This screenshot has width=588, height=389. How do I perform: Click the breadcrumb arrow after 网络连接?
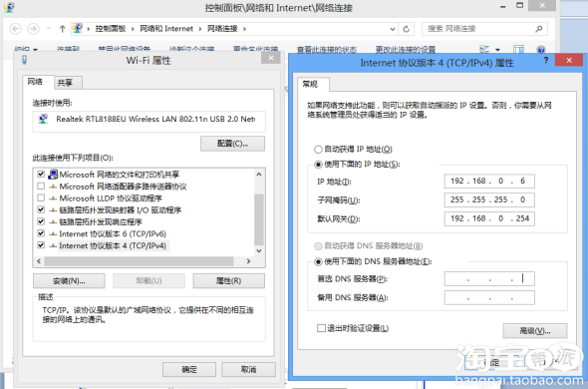[244, 29]
